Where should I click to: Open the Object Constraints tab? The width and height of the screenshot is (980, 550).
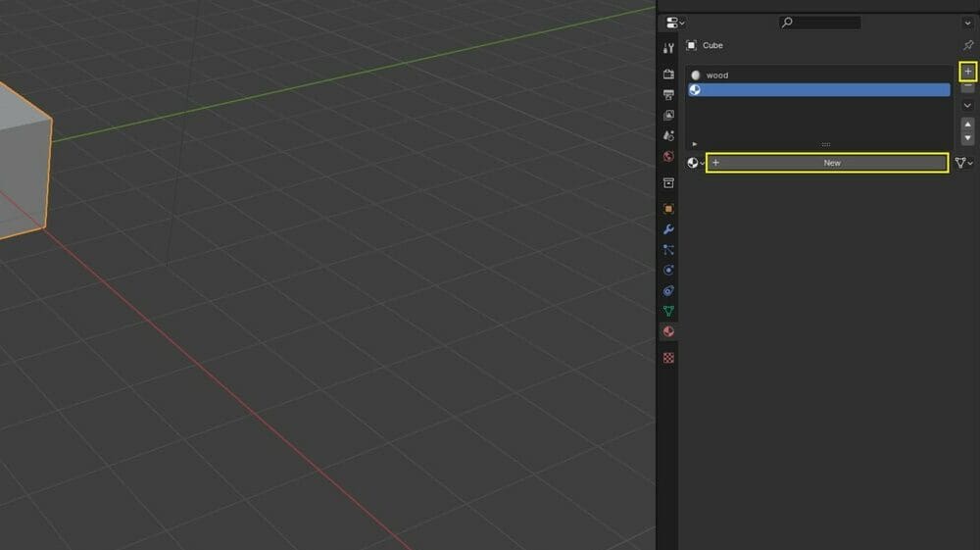668,290
